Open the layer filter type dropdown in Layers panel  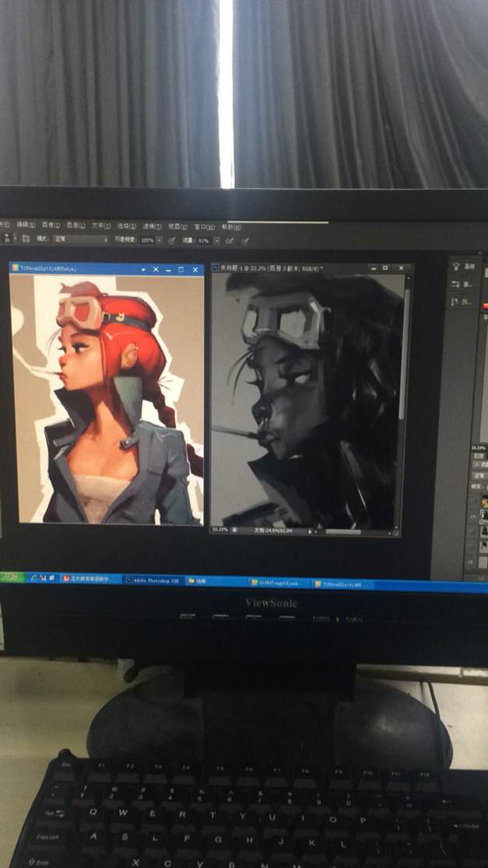[479, 466]
